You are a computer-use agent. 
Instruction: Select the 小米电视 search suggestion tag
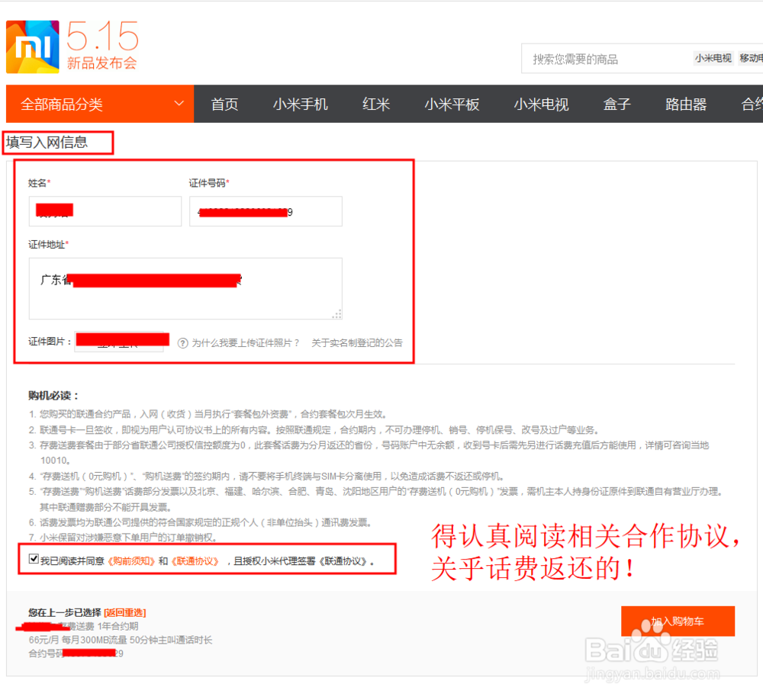tap(713, 59)
